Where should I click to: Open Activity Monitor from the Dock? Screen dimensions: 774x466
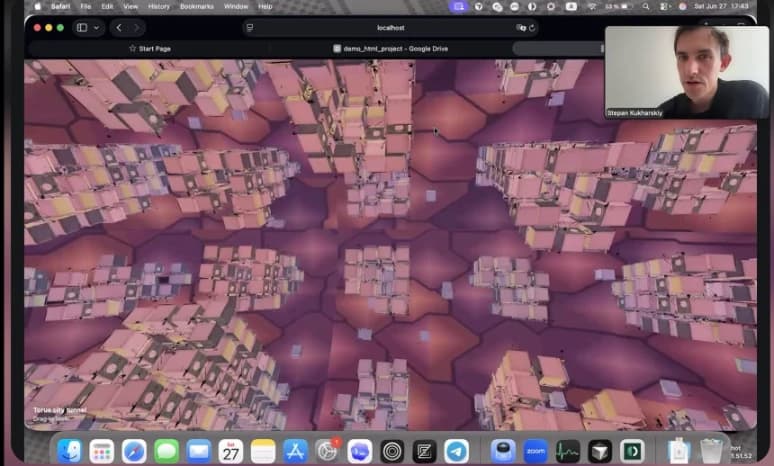pos(568,451)
